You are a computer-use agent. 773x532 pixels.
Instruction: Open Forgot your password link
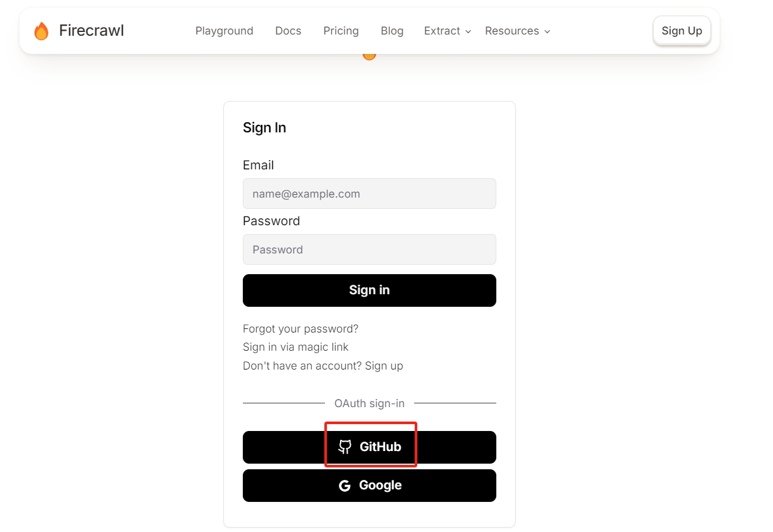(301, 329)
